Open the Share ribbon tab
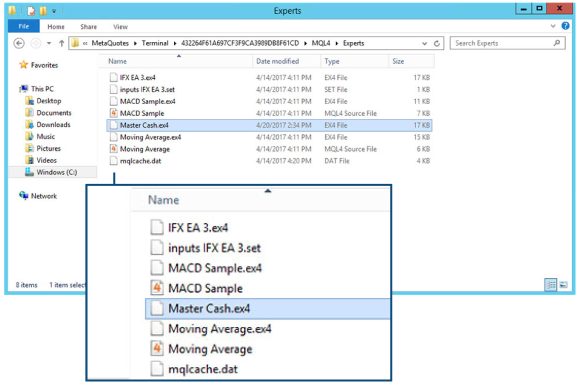This screenshot has height=385, width=577. 89,27
